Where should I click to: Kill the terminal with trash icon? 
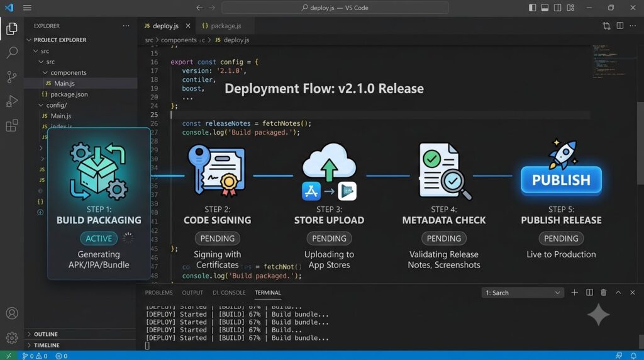click(604, 292)
